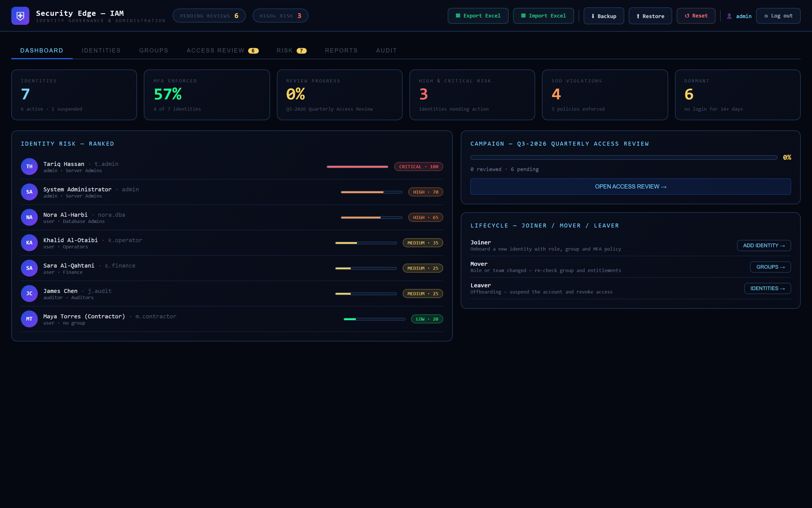Click the HIGH · 65 badge

click(425, 217)
